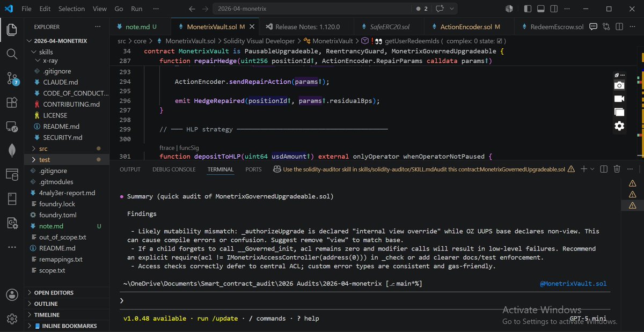644x332 pixels.
Task: Open the chat sparkle icon in title bar
Action: 441,9
